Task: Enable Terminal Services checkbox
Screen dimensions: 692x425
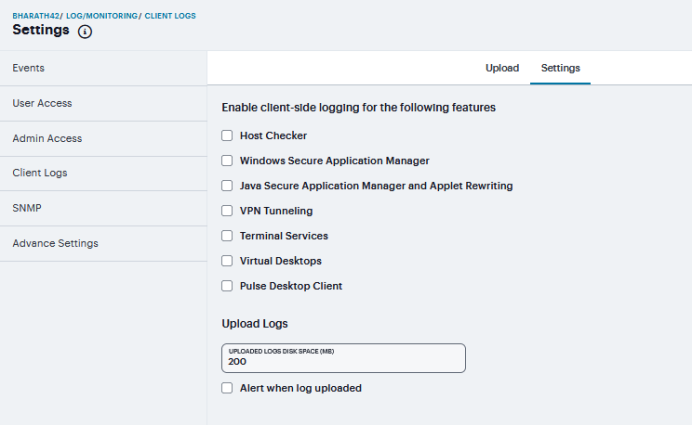Action: 227,236
